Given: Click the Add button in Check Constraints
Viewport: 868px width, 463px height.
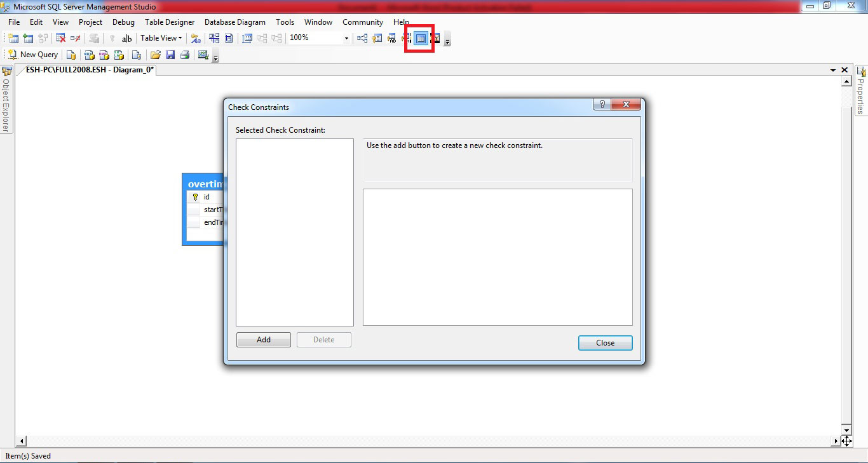Looking at the screenshot, I should (263, 340).
